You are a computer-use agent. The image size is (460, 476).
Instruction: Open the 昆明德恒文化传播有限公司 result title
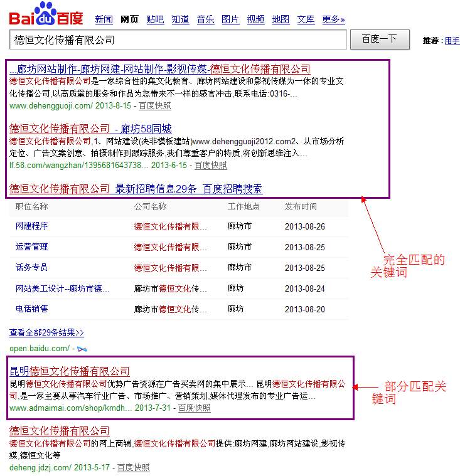click(70, 371)
